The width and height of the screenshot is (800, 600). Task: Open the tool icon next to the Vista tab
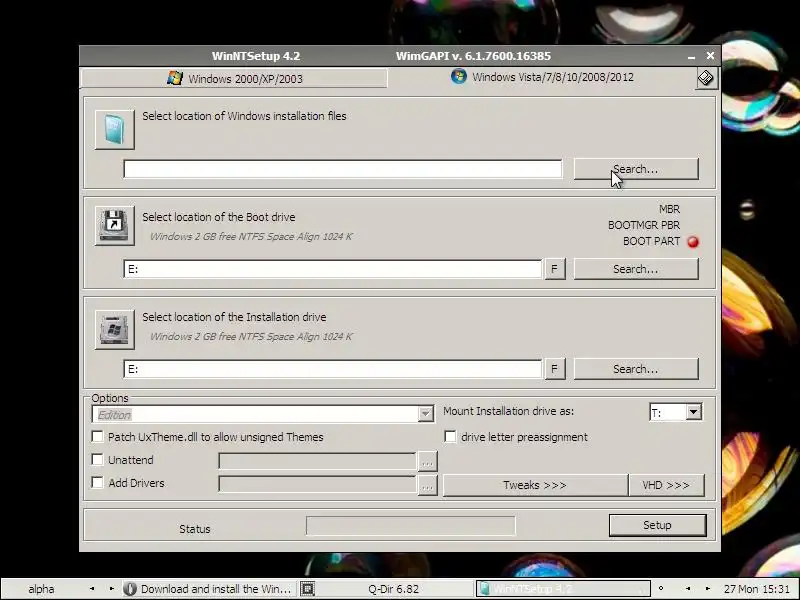[706, 78]
